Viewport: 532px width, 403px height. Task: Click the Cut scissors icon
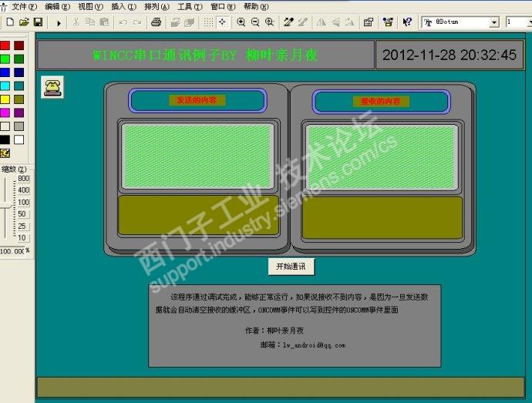point(76,22)
